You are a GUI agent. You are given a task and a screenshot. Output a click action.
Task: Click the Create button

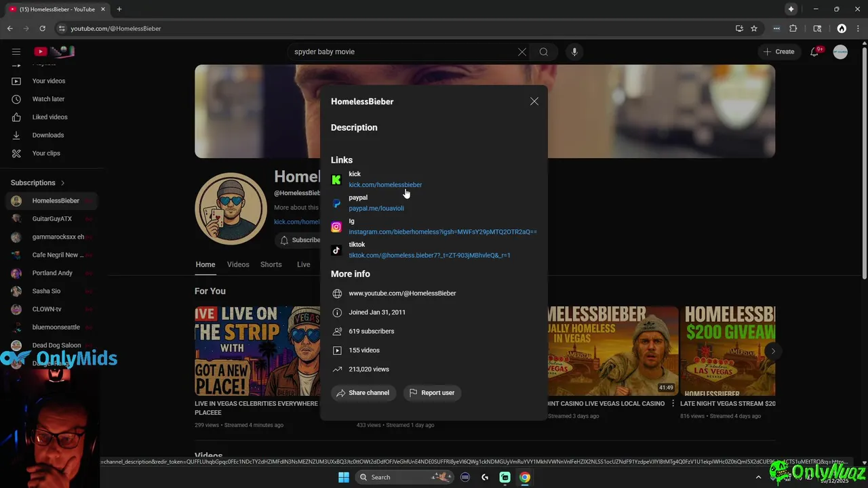(778, 52)
